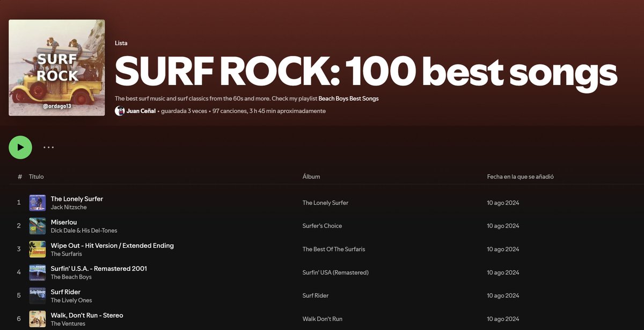Select Walk, Don't Run - Stereo title
This screenshot has height=330, width=644.
tap(87, 315)
